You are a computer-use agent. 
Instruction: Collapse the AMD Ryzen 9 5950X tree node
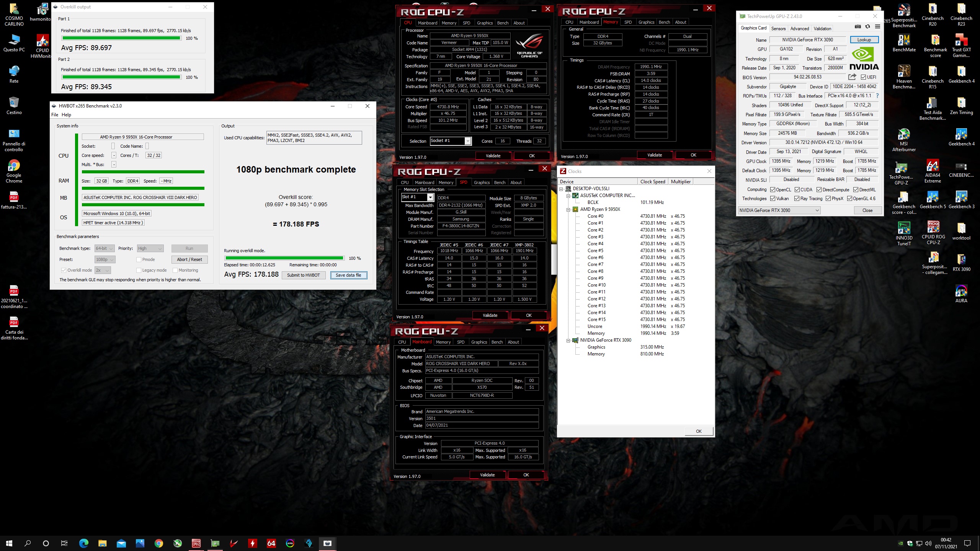click(x=568, y=209)
